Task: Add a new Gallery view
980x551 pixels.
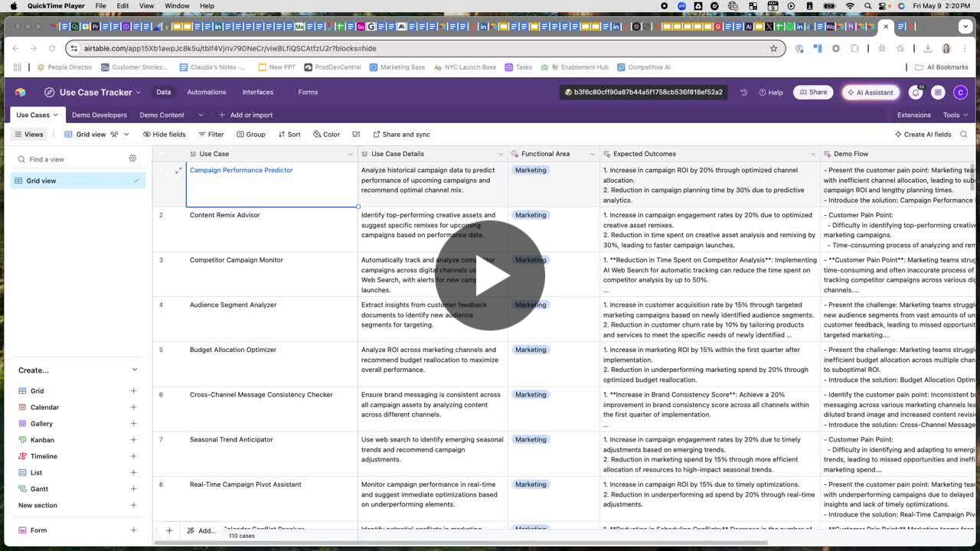Action: pos(133,423)
